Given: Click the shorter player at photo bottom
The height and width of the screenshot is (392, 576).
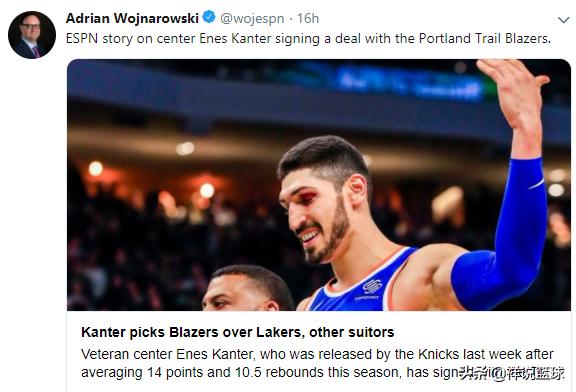Looking at the screenshot, I should coord(248,289).
